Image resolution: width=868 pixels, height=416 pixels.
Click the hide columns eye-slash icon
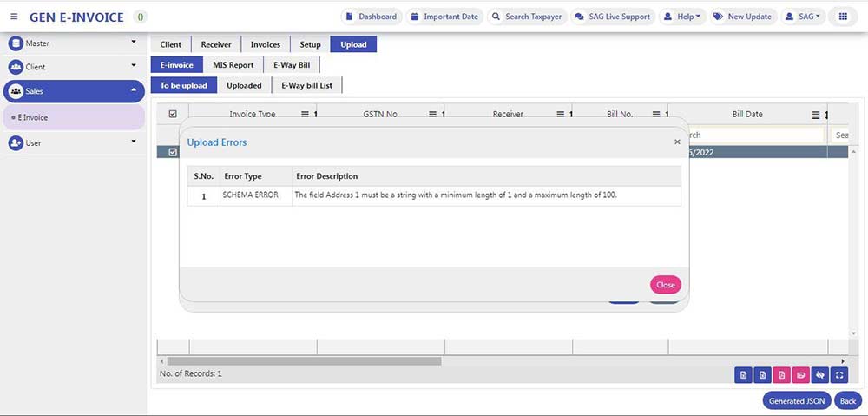[820, 375]
